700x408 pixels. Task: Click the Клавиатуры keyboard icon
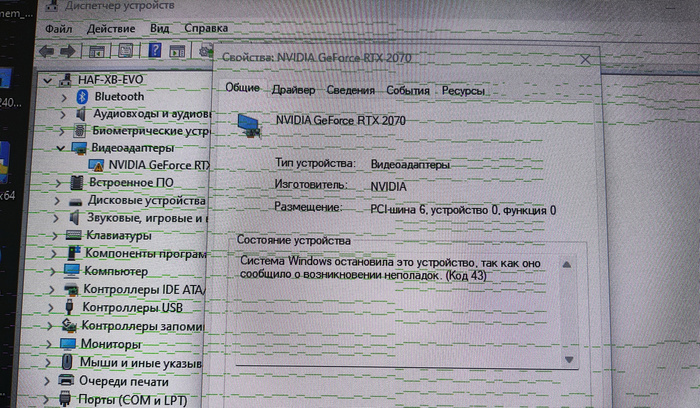73,236
